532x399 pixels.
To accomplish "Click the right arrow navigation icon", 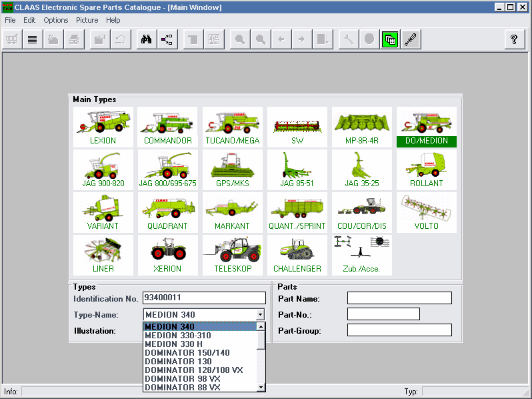I will click(x=301, y=39).
